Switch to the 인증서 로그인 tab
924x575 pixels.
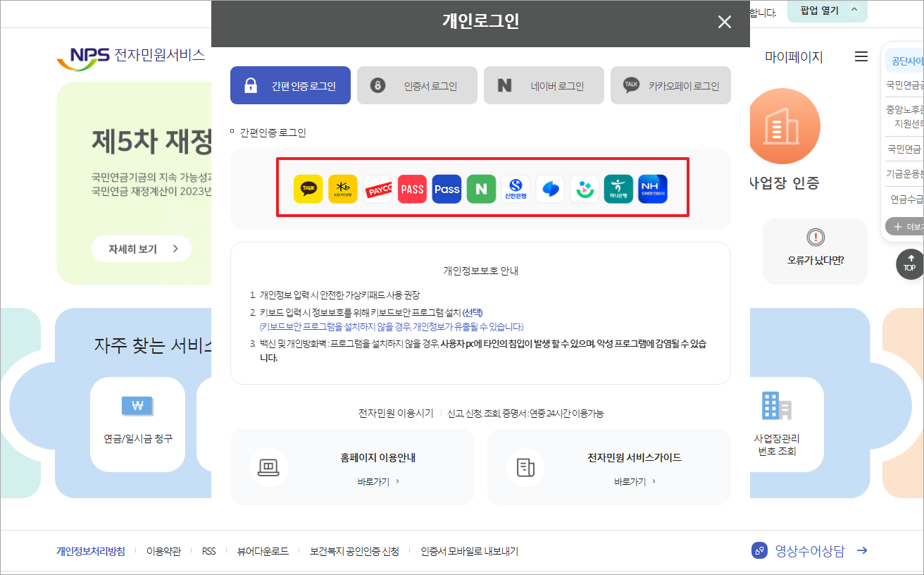417,85
